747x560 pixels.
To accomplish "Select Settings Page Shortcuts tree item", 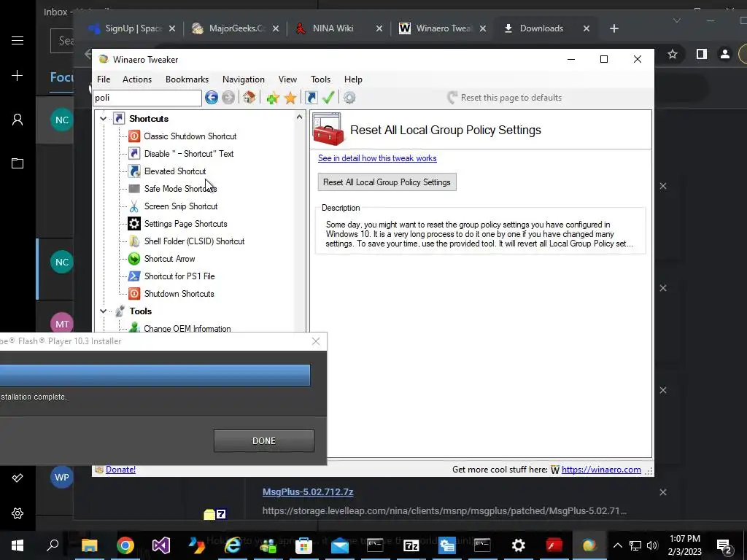I will (185, 224).
